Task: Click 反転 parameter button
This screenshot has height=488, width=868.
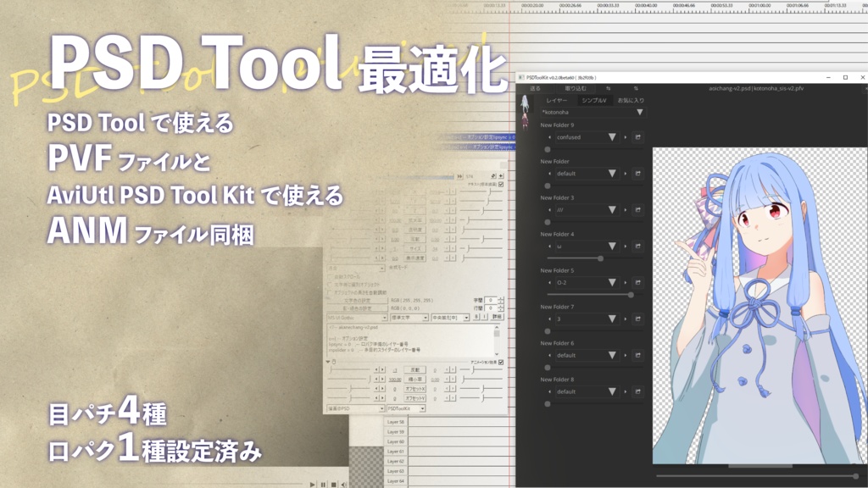Action: coord(415,369)
